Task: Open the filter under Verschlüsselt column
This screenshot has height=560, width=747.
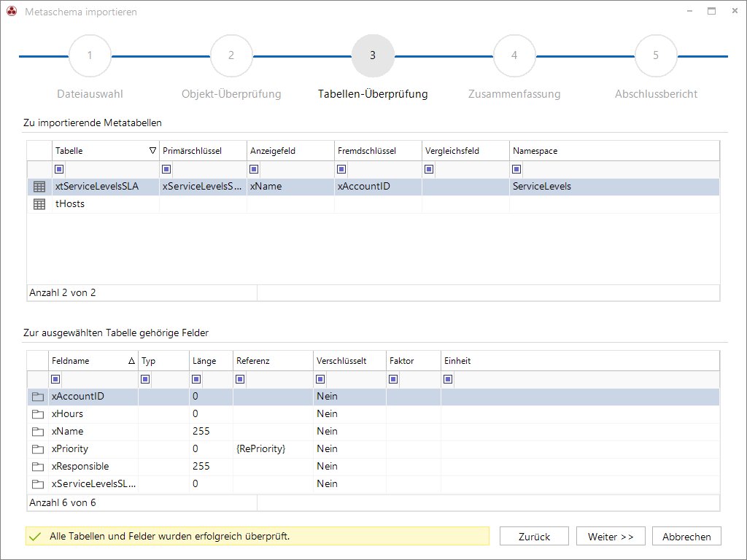Action: [320, 379]
